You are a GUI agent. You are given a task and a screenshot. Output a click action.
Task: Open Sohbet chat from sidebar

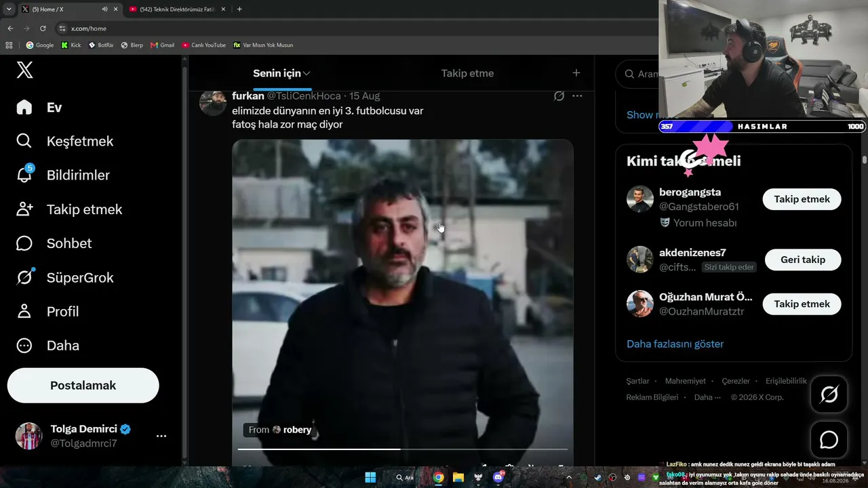coord(54,243)
